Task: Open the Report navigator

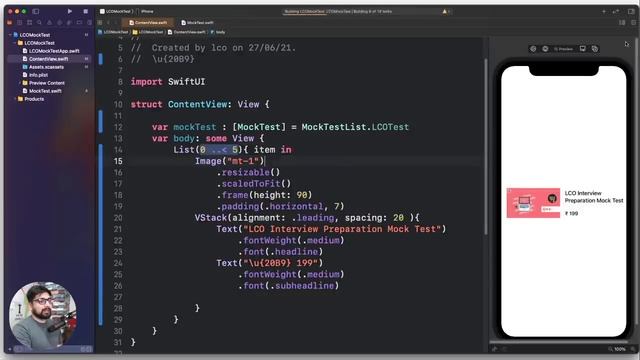Action: (x=89, y=22)
